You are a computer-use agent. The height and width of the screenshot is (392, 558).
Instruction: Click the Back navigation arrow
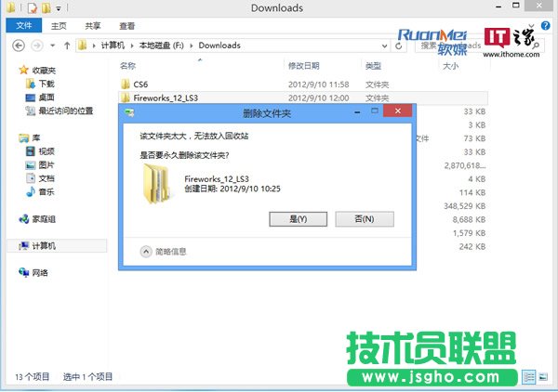pos(19,46)
